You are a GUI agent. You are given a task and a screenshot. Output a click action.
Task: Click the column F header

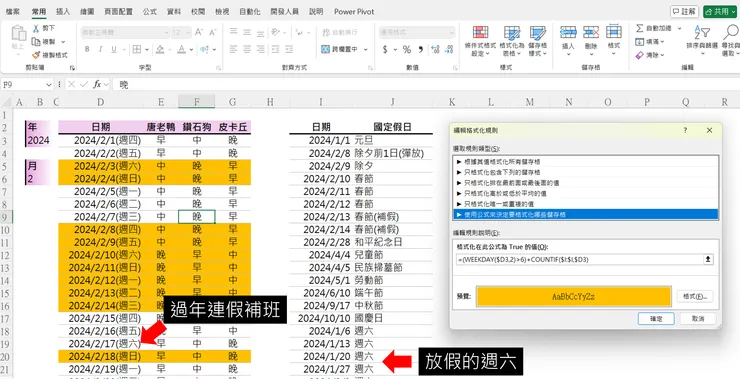pos(197,101)
